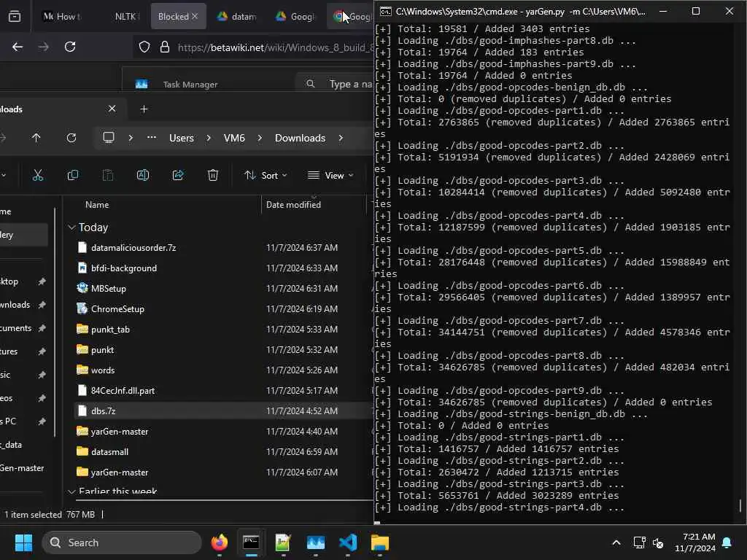Go back in Firefox browser
The height and width of the screenshot is (560, 747).
click(x=18, y=47)
